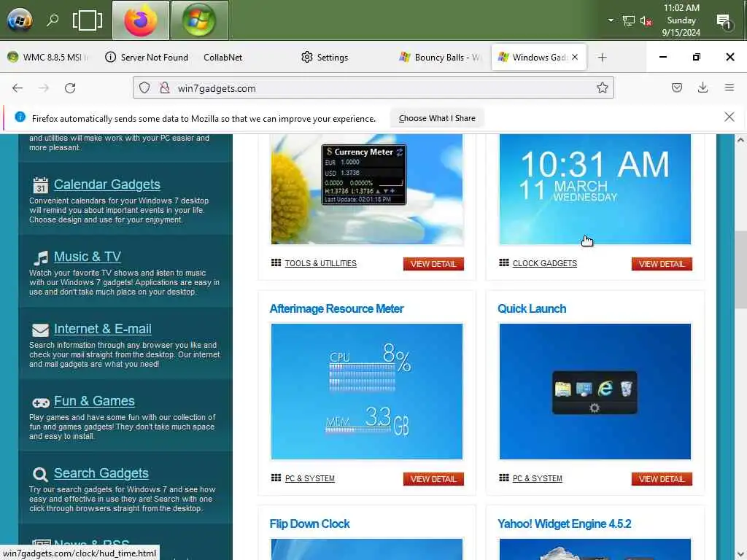
Task: Click the envelope icon for Internet & E-mail
Action: point(41,330)
